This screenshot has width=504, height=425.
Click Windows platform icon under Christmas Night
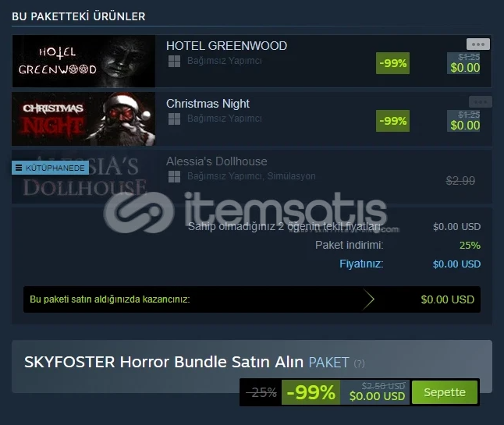click(174, 119)
